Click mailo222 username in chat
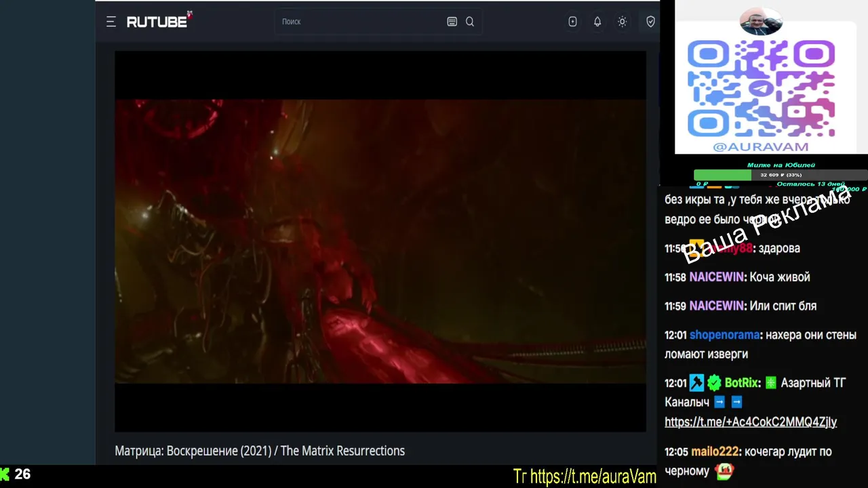Screen dimensions: 868x488 click(x=714, y=452)
